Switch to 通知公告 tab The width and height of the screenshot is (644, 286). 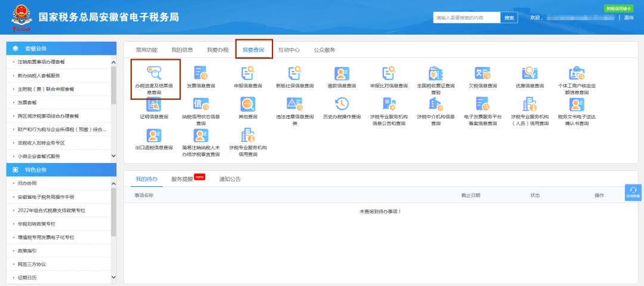[230, 179]
